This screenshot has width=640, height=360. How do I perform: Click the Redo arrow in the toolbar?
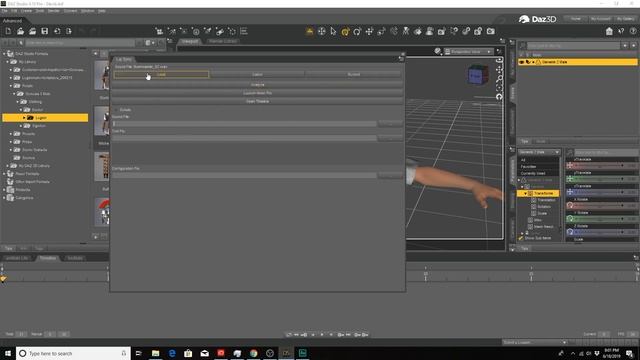click(93, 31)
